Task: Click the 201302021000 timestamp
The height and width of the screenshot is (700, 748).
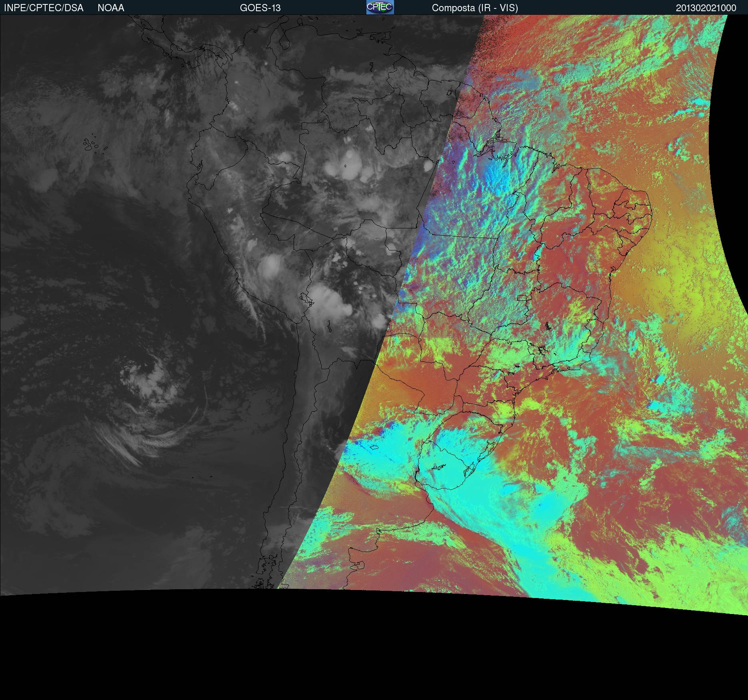Action: (x=706, y=8)
